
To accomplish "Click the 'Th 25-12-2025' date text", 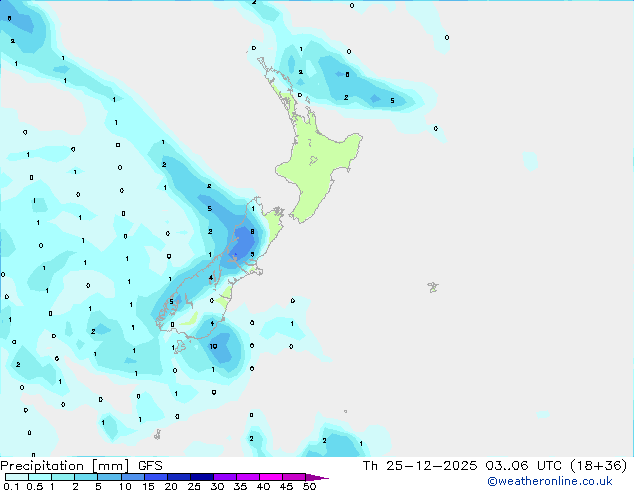I will (x=420, y=466).
